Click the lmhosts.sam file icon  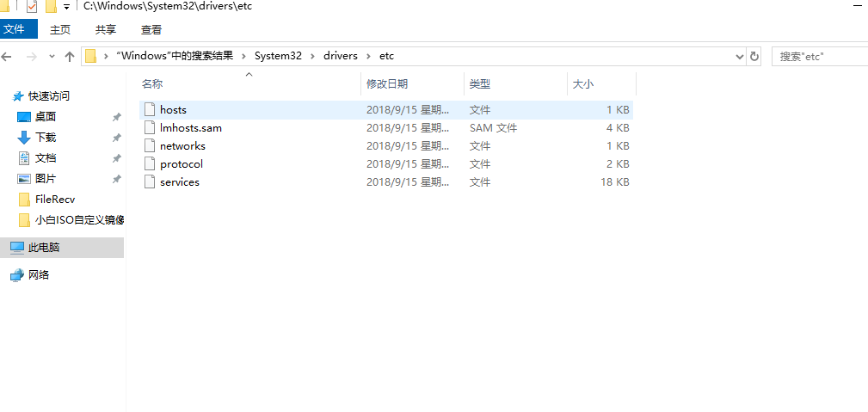[x=149, y=128]
